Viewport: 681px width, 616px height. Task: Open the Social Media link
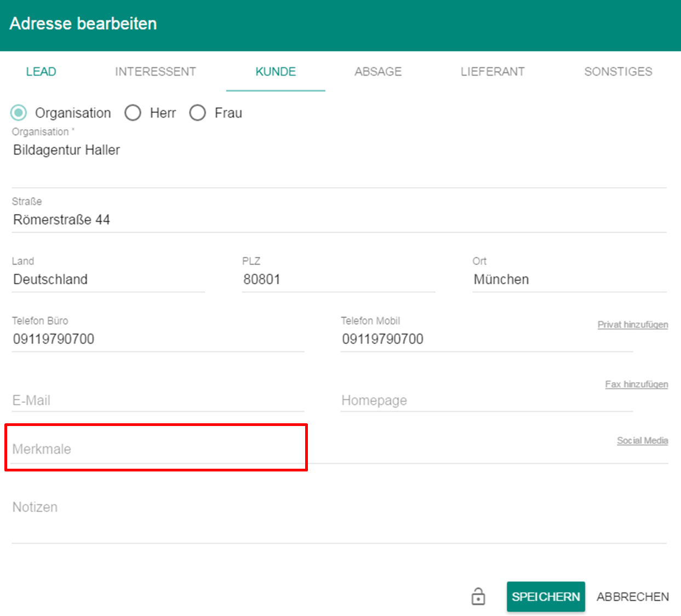click(x=642, y=441)
